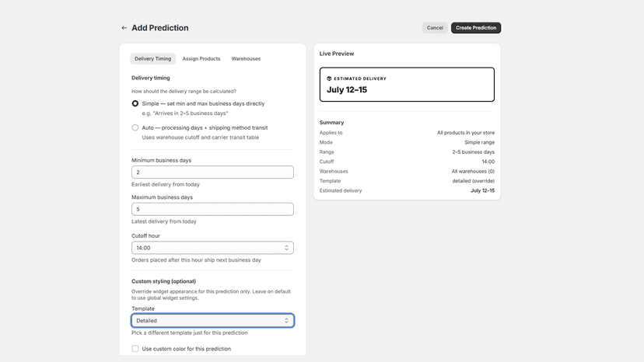644x362 pixels.
Task: Click the Cutoff hour select chevrons
Action: [286, 248]
